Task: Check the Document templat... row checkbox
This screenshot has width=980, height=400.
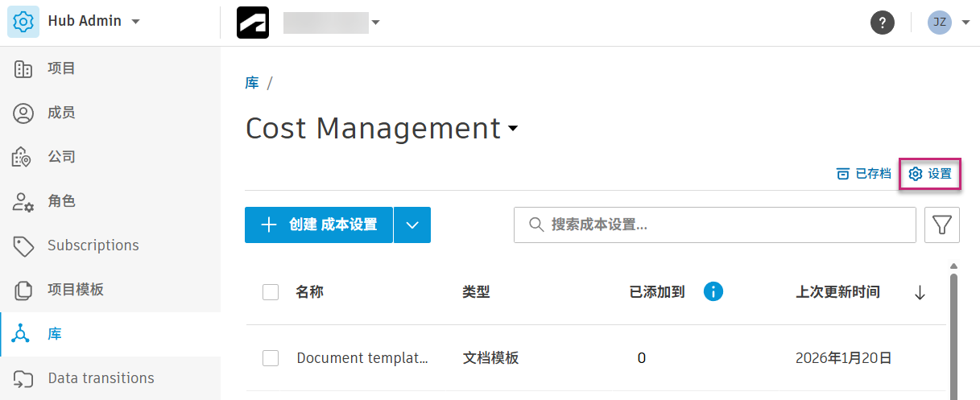Action: (x=271, y=358)
